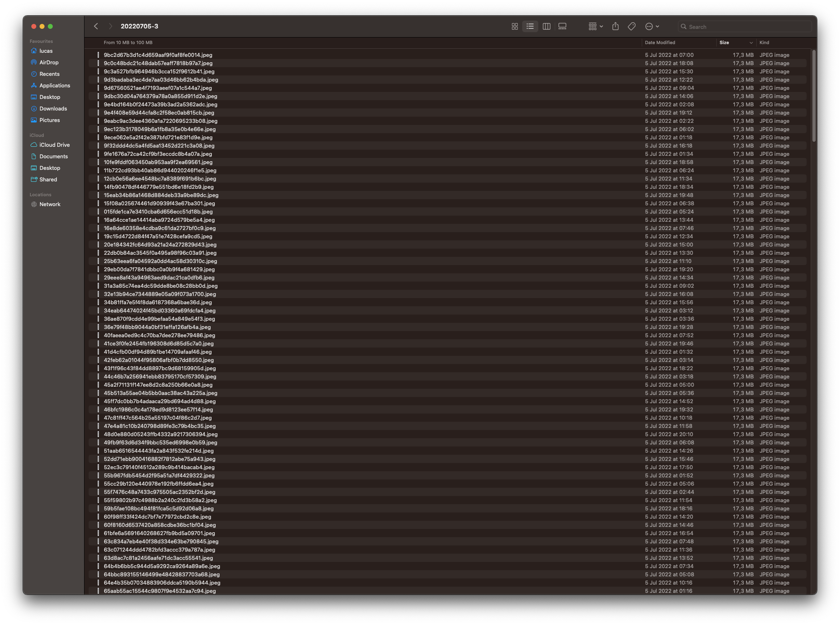This screenshot has height=625, width=840.
Task: Open iCloud Drive from the sidebar
Action: [x=54, y=145]
